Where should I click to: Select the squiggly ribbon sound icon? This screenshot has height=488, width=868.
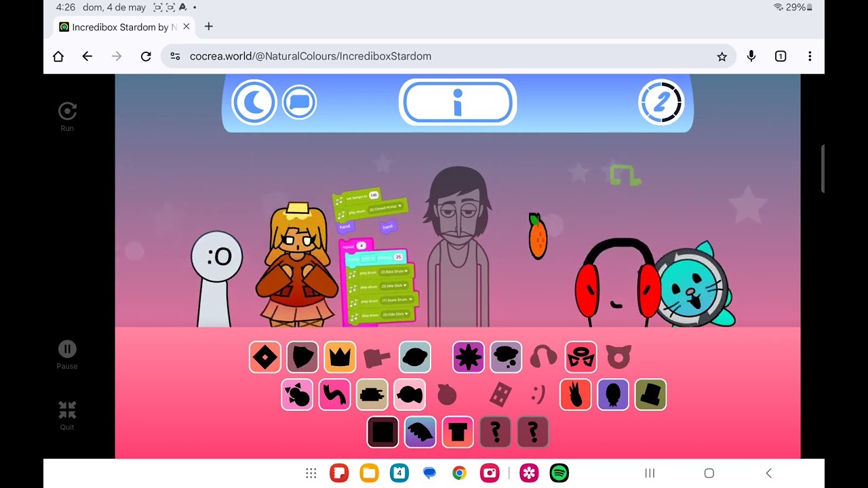334,394
